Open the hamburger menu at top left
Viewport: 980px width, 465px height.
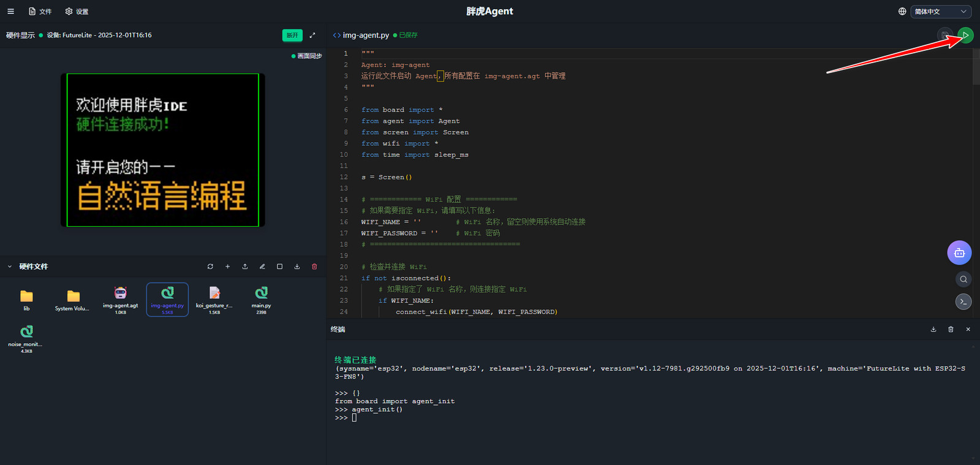click(10, 12)
